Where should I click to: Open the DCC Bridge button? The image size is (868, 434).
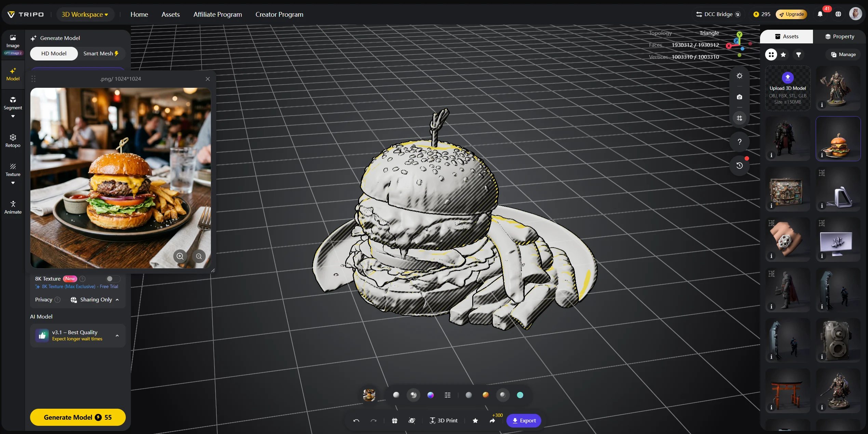718,14
